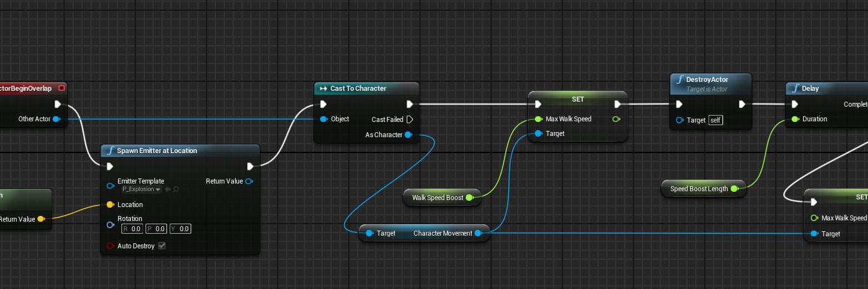Click the Cast Failed execution pin
This screenshot has height=289, width=868.
[x=410, y=119]
